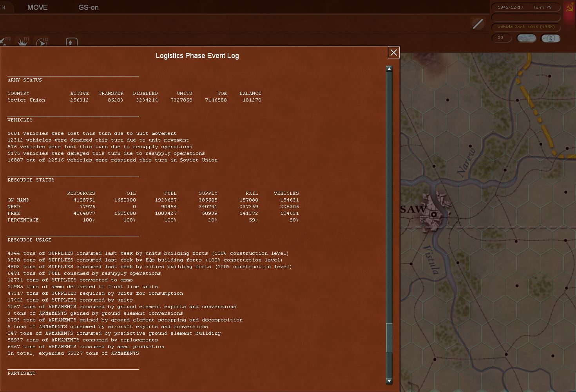The image size is (576, 392).
Task: Click the '12731 tons of SUPPLIES converted to ammo' line
Action: click(x=70, y=280)
